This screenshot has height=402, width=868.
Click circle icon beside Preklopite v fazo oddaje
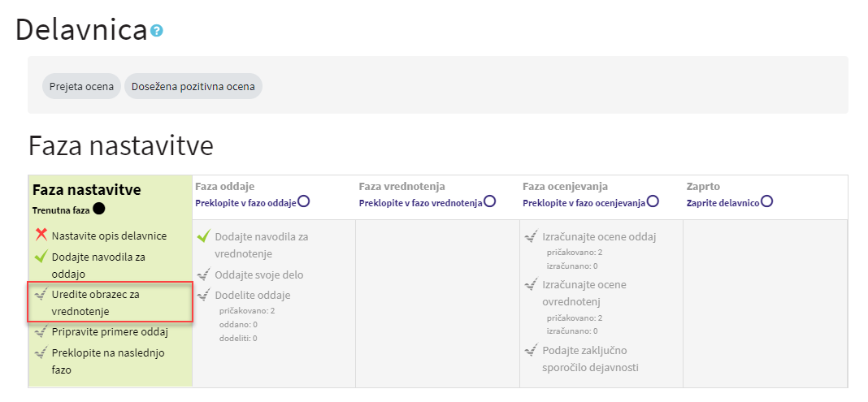[303, 201]
